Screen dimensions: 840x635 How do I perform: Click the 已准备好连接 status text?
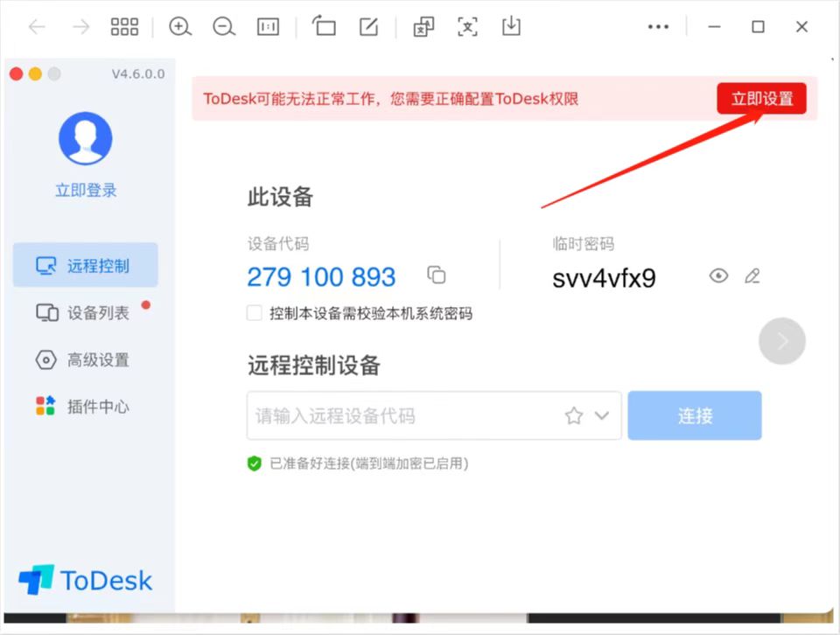click(369, 464)
